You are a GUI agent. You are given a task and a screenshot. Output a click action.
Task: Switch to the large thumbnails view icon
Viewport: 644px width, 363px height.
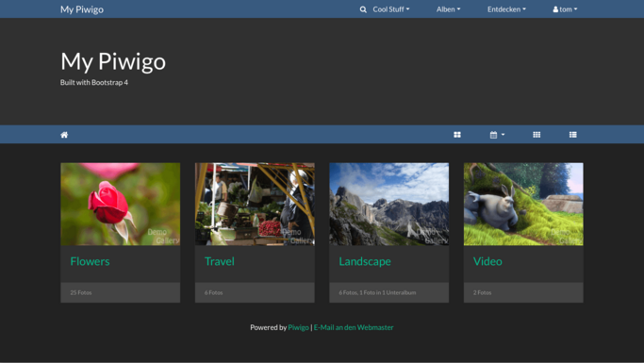pyautogui.click(x=457, y=135)
